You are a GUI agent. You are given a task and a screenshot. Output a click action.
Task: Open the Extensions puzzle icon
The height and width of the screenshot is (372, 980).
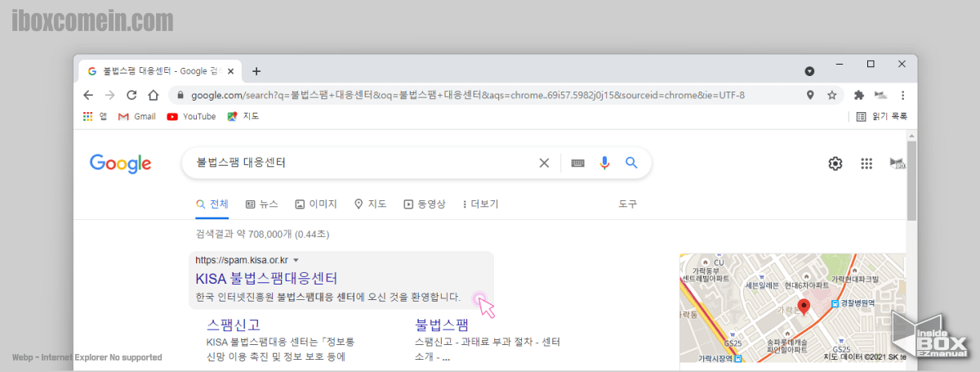pos(859,95)
